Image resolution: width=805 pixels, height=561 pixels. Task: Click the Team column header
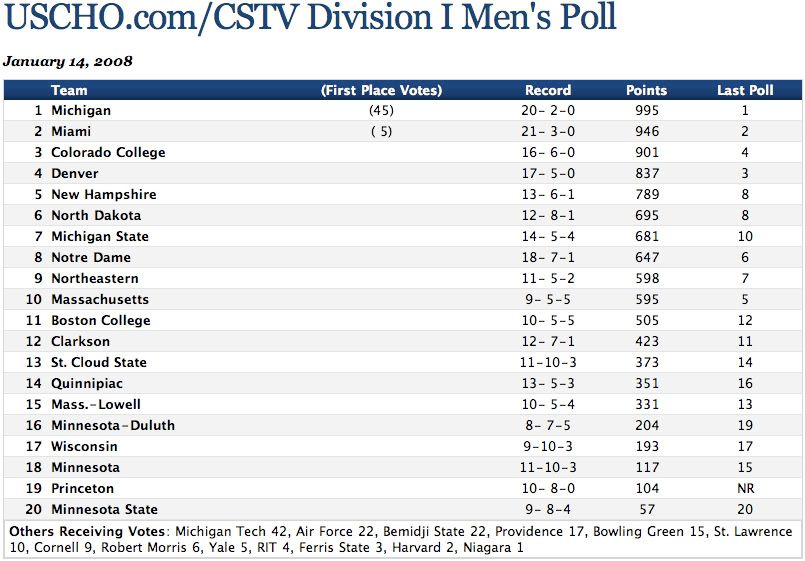[x=69, y=90]
